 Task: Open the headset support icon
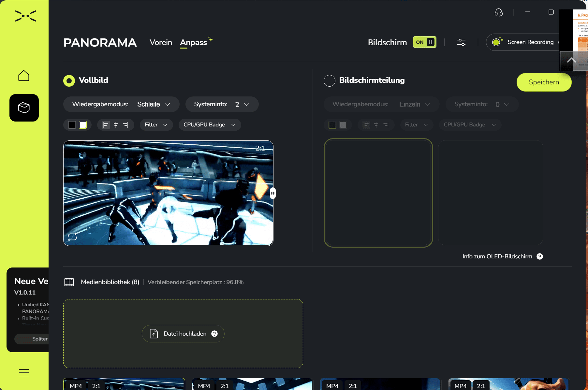[x=498, y=12]
